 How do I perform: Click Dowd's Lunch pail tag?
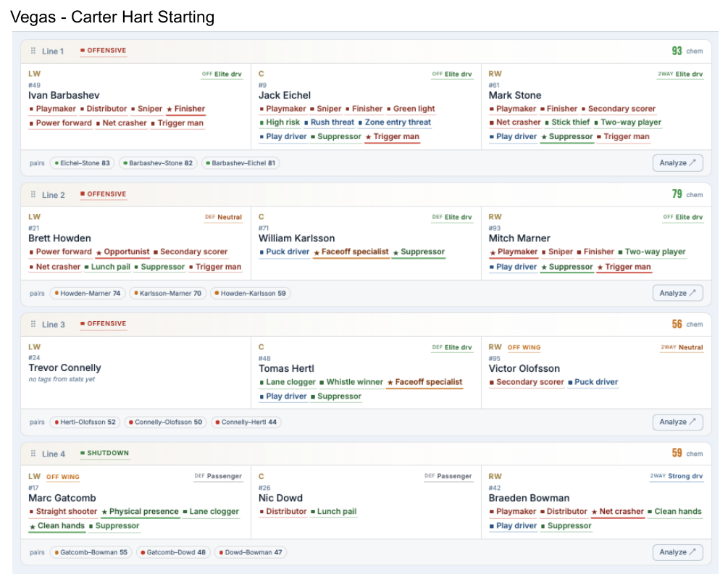coord(333,512)
